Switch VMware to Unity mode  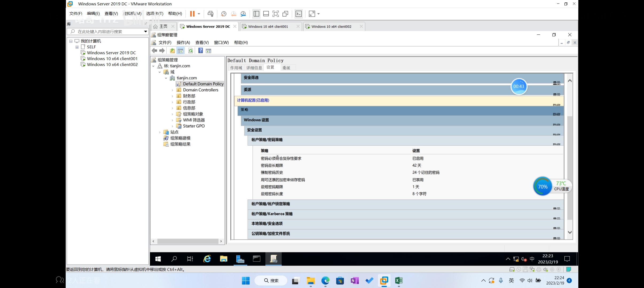(x=285, y=14)
